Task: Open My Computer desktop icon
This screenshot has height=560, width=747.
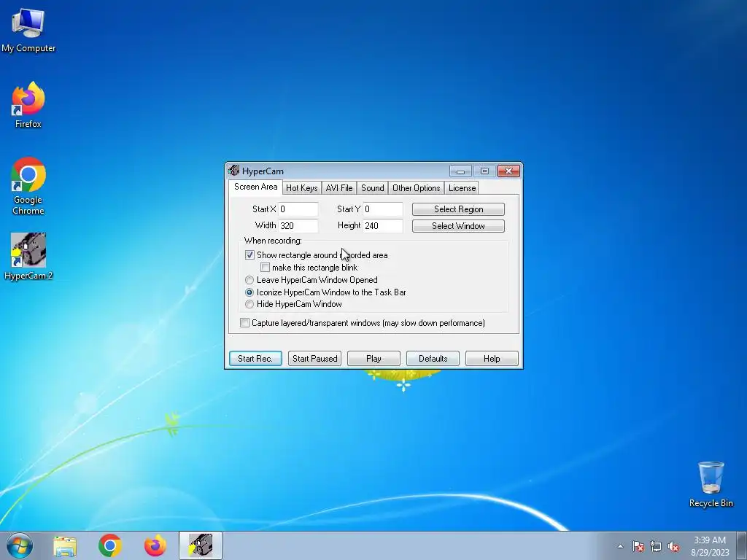Action: [x=28, y=31]
